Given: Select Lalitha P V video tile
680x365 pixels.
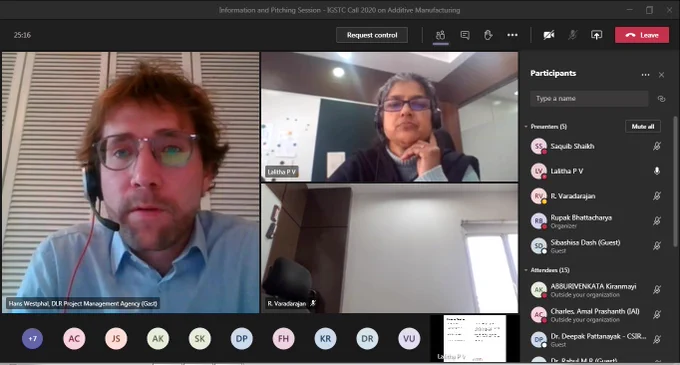Looking at the screenshot, I should tap(389, 117).
